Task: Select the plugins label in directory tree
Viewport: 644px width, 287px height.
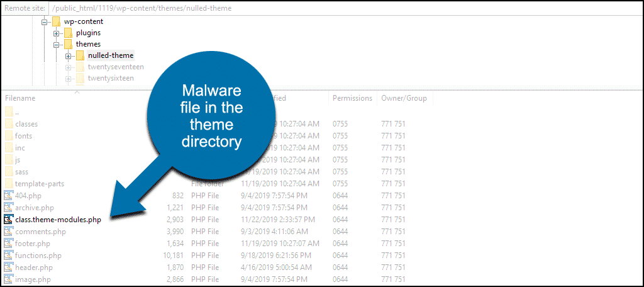Action: tap(88, 33)
